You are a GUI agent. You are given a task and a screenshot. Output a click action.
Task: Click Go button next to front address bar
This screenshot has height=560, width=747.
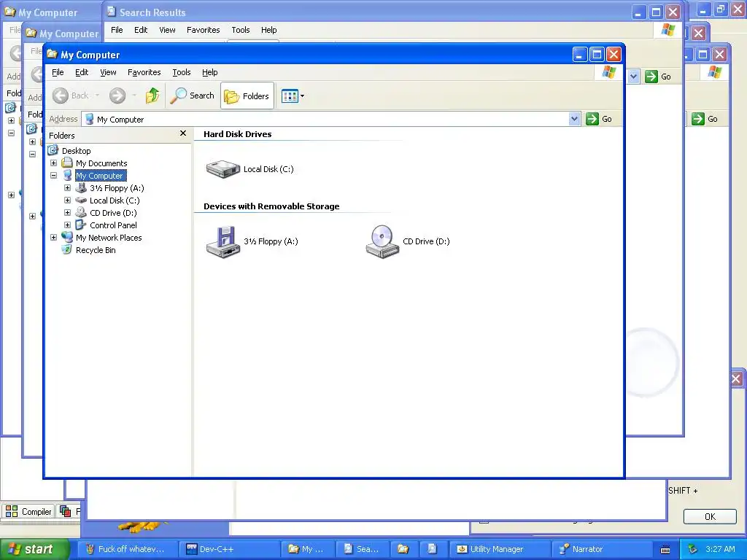pyautogui.click(x=599, y=119)
